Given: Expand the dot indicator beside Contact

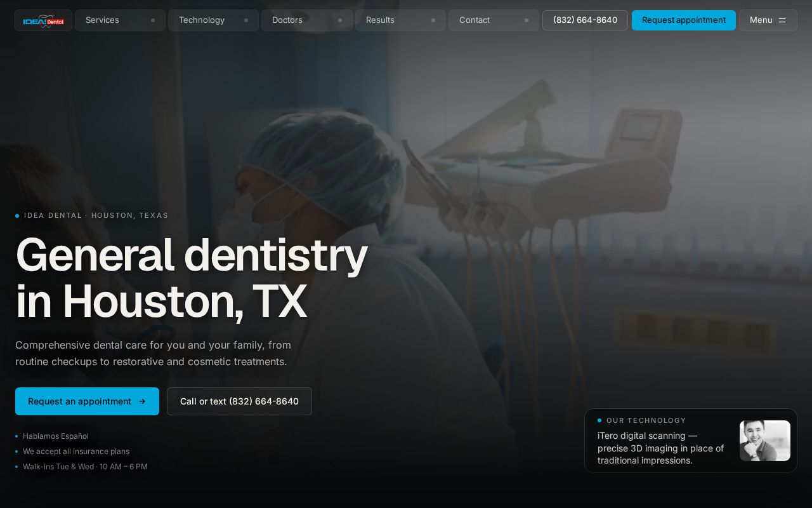Looking at the screenshot, I should click(527, 20).
